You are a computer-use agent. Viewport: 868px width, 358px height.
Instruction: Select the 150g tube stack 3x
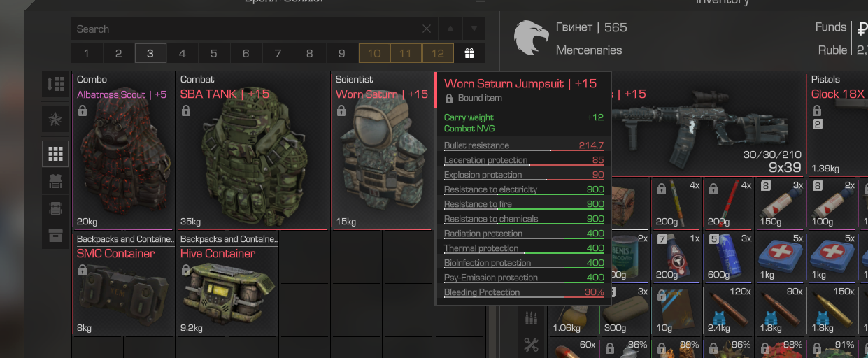pos(781,203)
